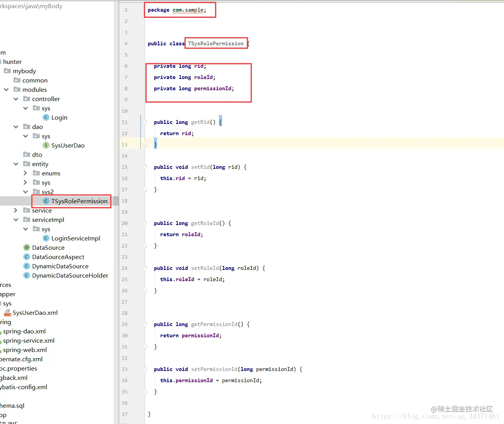Collapse the modules tree node
This screenshot has width=504, height=424.
click(6, 89)
